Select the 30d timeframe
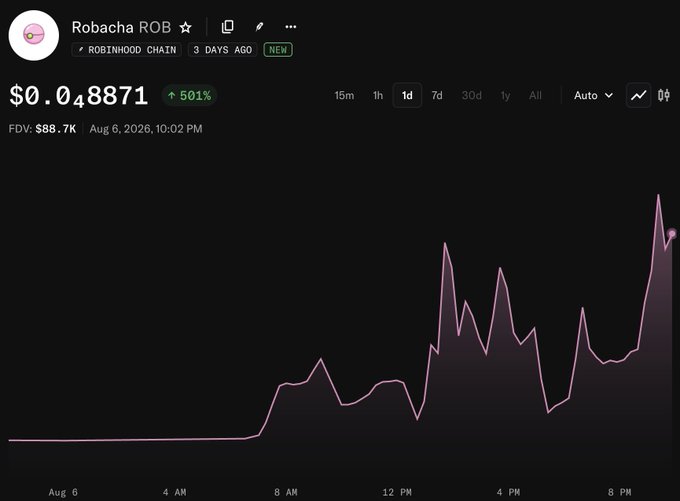 tap(471, 95)
